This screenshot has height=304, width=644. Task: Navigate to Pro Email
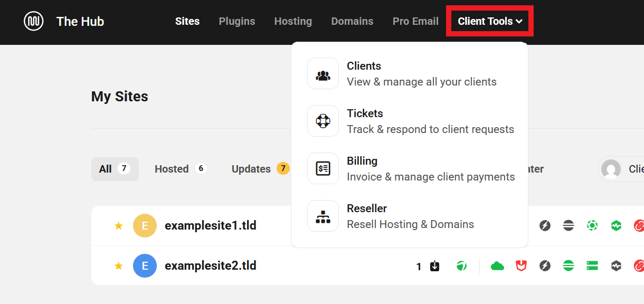[415, 22]
